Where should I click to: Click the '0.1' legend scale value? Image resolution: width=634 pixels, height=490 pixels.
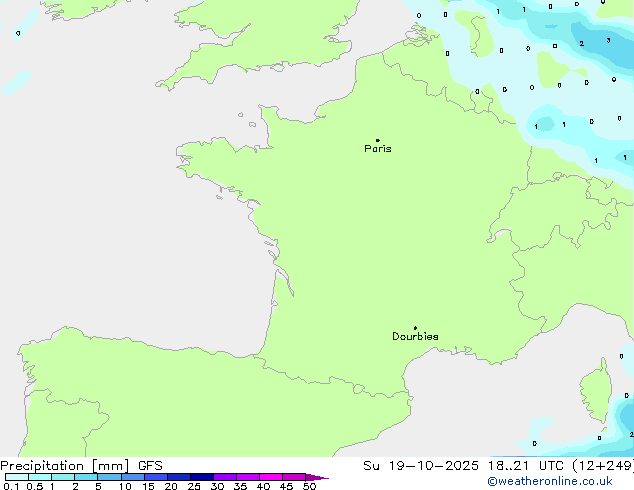click(11, 486)
